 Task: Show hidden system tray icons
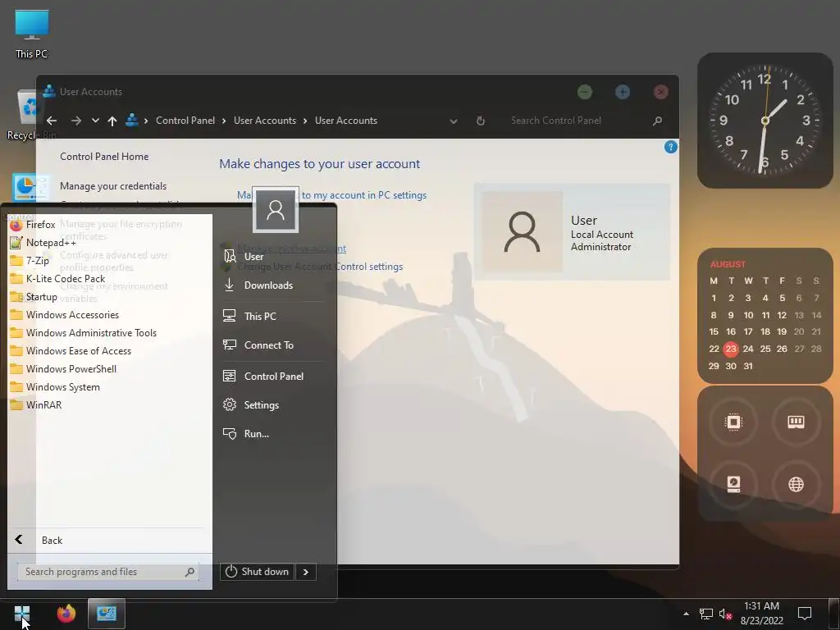687,614
